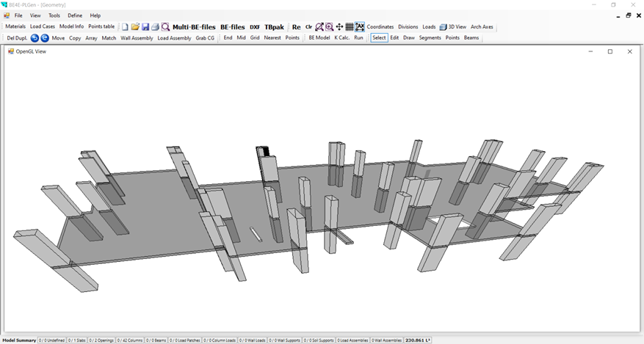Click the Materials button
Viewport: 644px width, 344px height.
[x=15, y=26]
